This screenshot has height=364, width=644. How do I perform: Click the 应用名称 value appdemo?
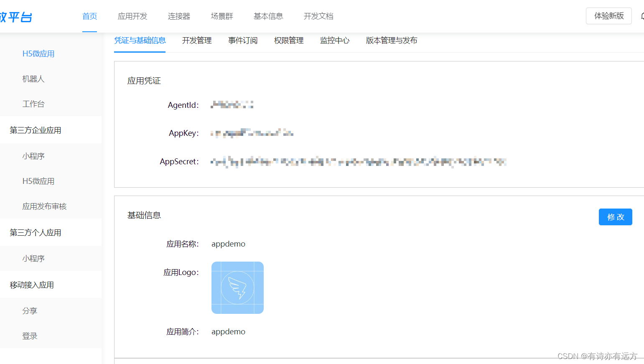pyautogui.click(x=228, y=244)
